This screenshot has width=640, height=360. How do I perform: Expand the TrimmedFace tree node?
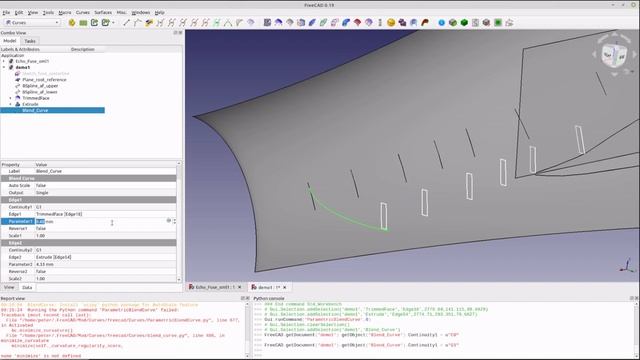point(11,98)
